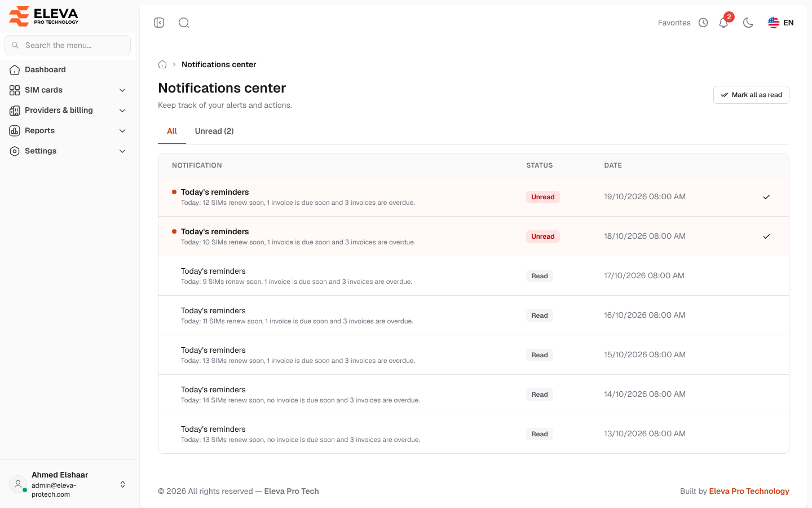Expand the Providers & billing chevron
The image size is (812, 508).
point(122,111)
